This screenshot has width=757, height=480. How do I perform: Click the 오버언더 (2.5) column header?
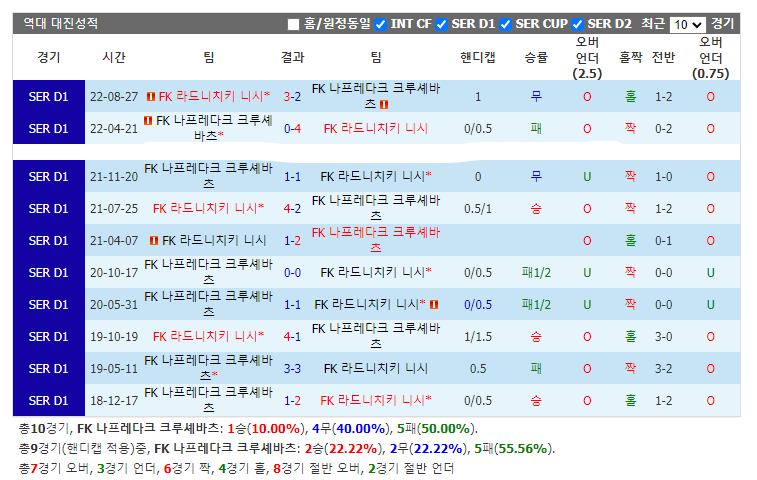587,57
